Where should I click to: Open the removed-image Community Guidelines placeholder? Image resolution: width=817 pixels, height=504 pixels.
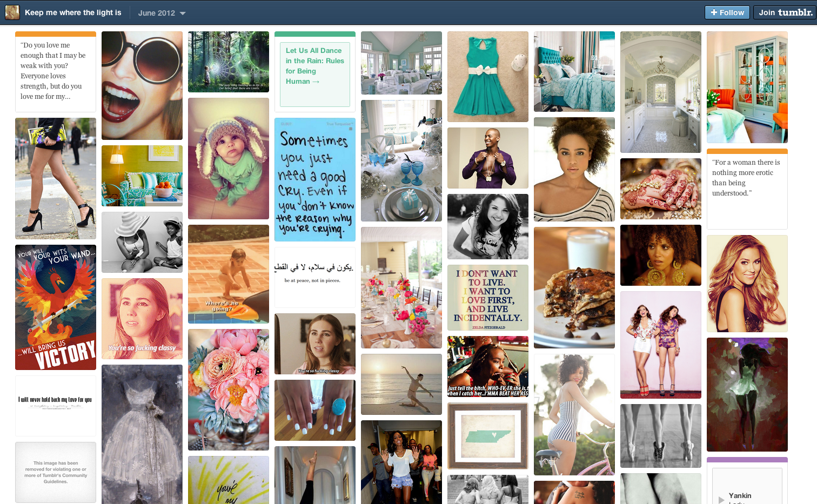point(55,472)
